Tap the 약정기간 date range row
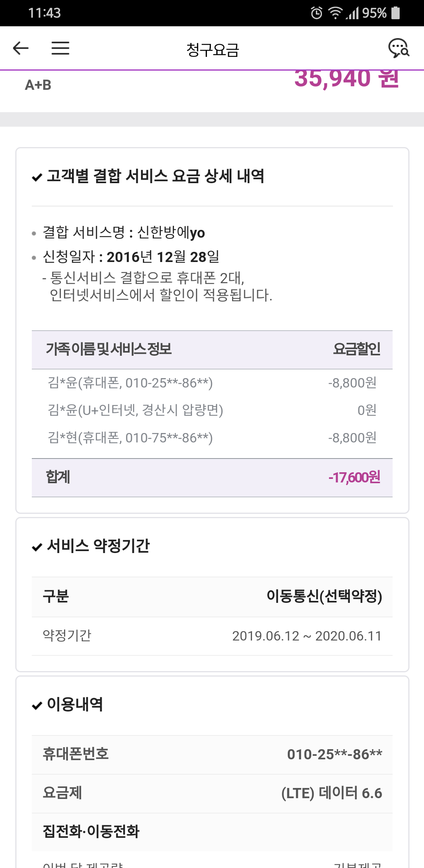 click(212, 636)
